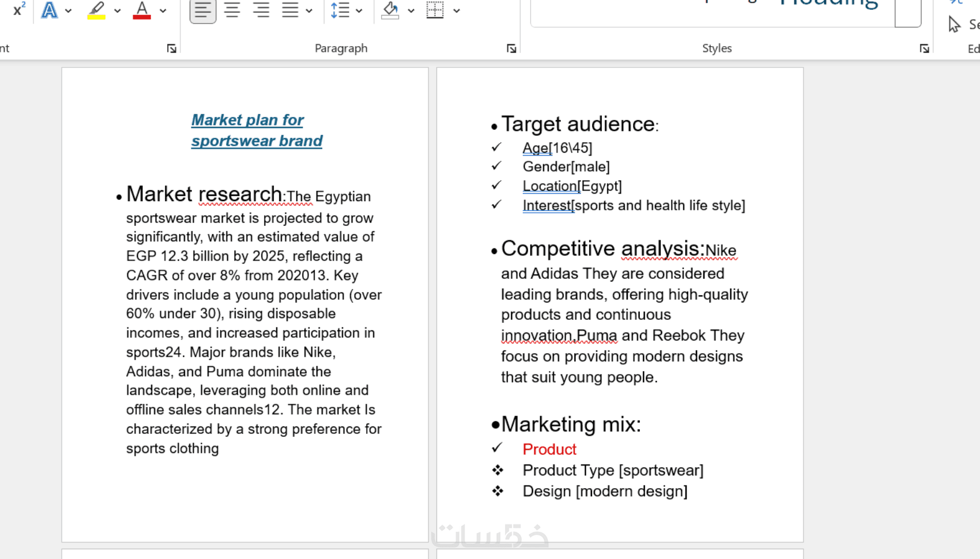Open line and paragraph spacing button
The width and height of the screenshot is (980, 559).
(340, 10)
